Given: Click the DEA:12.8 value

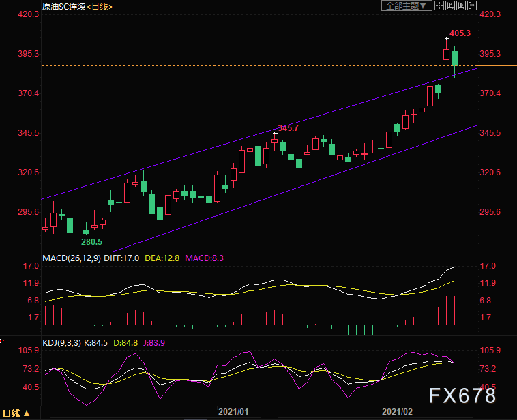Looking at the screenshot, I should click(x=162, y=258).
